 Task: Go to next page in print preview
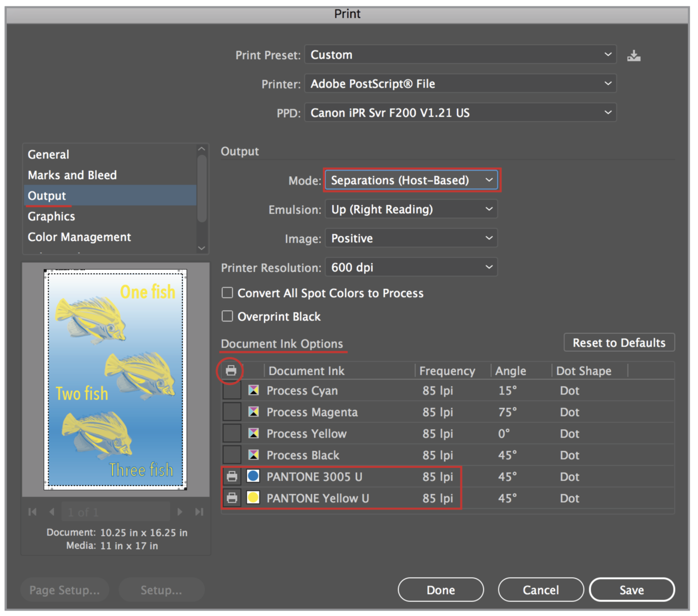coord(179,512)
